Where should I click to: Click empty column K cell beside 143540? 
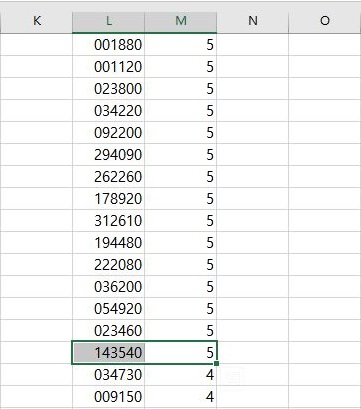pyautogui.click(x=36, y=353)
